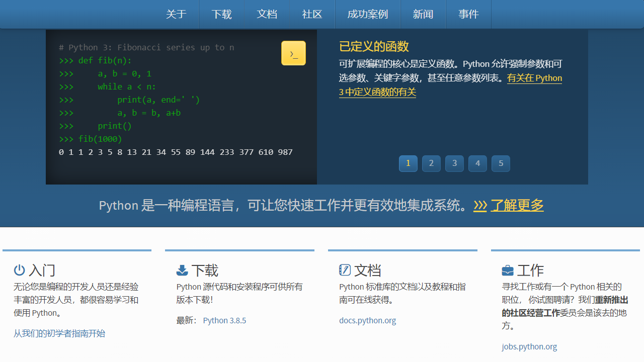
Task: Click the 文档 section heading text
Action: click(x=367, y=270)
